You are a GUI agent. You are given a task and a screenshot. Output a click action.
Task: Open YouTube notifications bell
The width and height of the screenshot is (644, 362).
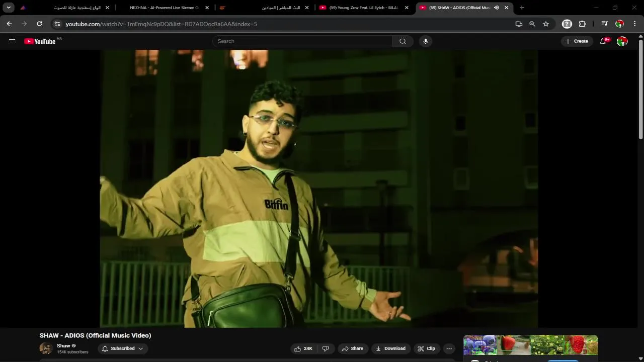[x=603, y=41]
